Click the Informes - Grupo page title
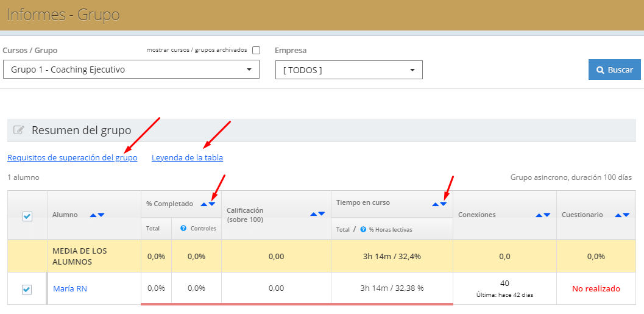The width and height of the screenshot is (644, 314). coord(63,15)
